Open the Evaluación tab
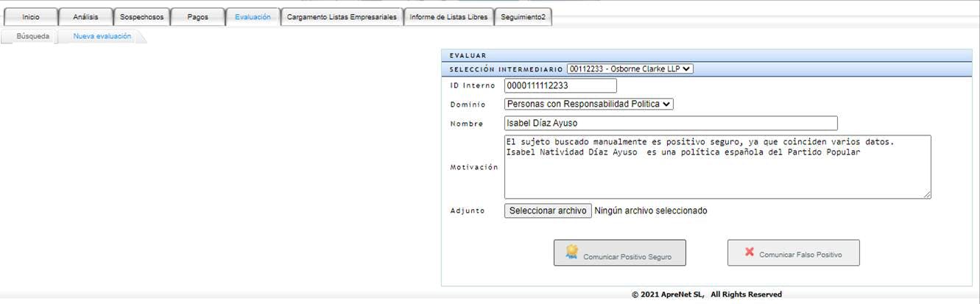Screen dimensions: 980x304 [x=253, y=17]
